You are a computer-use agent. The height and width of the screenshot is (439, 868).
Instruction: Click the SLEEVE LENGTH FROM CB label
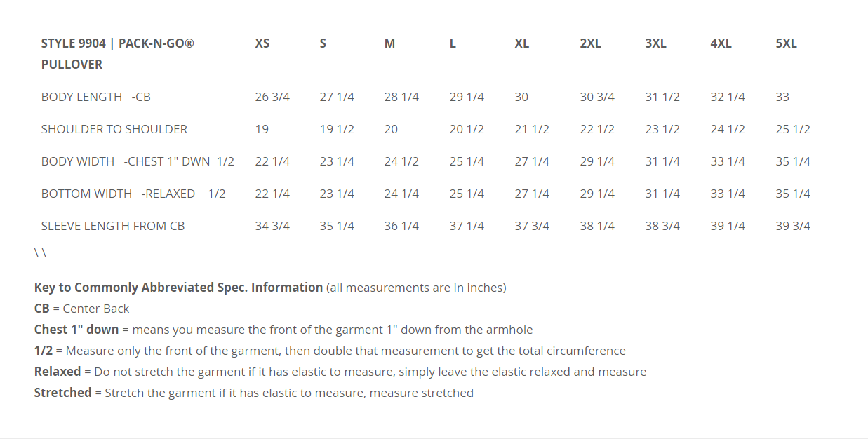[x=112, y=226]
